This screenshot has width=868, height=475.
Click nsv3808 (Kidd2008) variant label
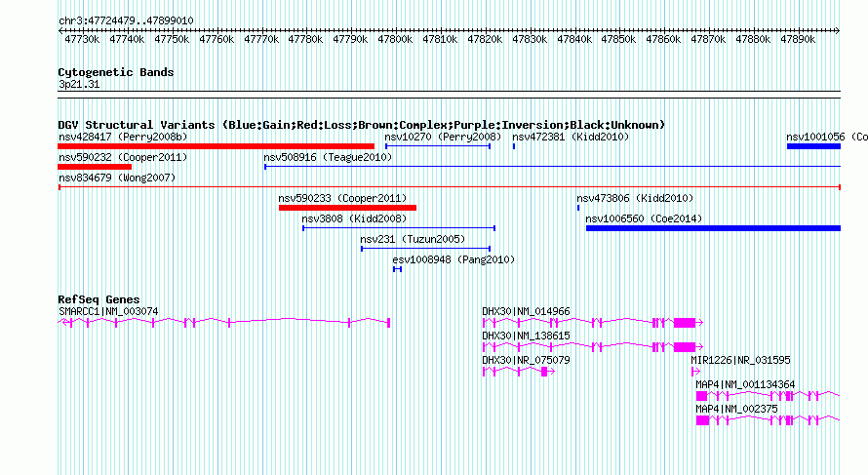point(354,218)
